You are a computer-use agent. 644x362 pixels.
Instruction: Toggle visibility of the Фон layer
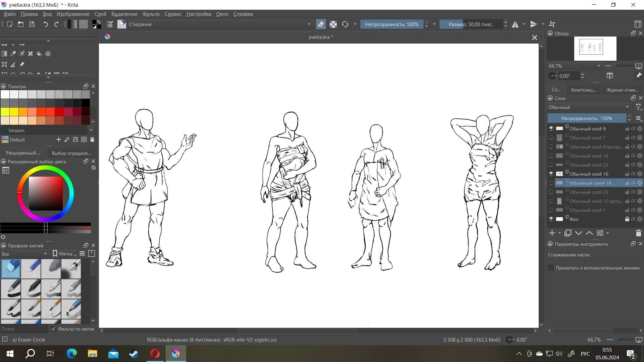tap(551, 219)
